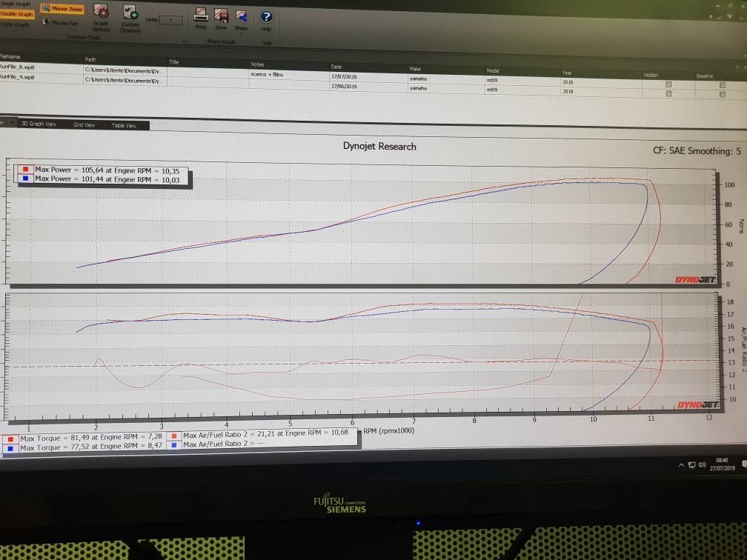Screen dimensions: 747x560
Task: Switch to Double Graph layout
Action: (x=16, y=14)
